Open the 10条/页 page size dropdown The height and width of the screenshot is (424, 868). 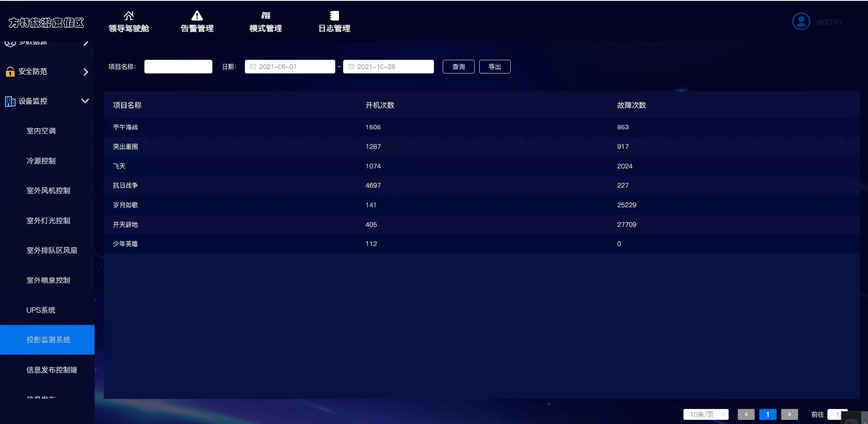(706, 414)
